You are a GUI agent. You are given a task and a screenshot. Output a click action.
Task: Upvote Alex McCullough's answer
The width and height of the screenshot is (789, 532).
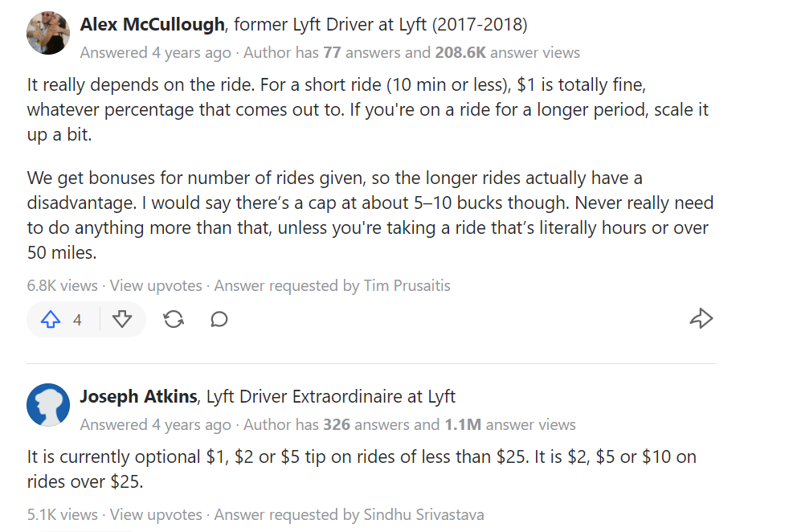[51, 320]
